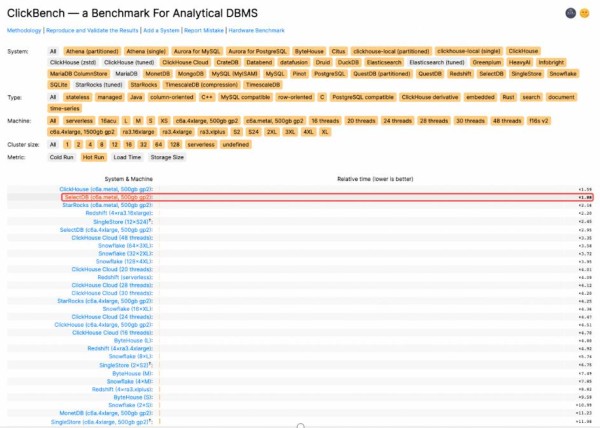Switch to dark theme moon icon
The height and width of the screenshot is (428, 600).
pyautogui.click(x=571, y=13)
